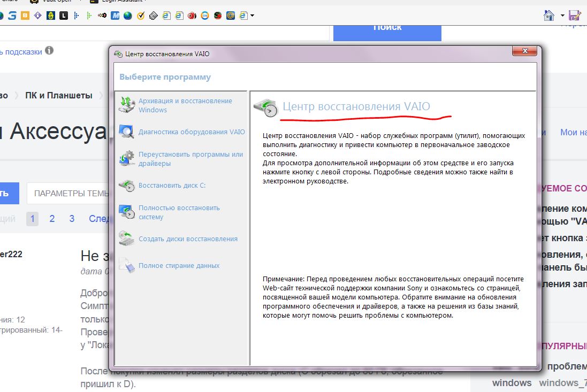Go to forum page 2
587x392 pixels.
point(52,219)
